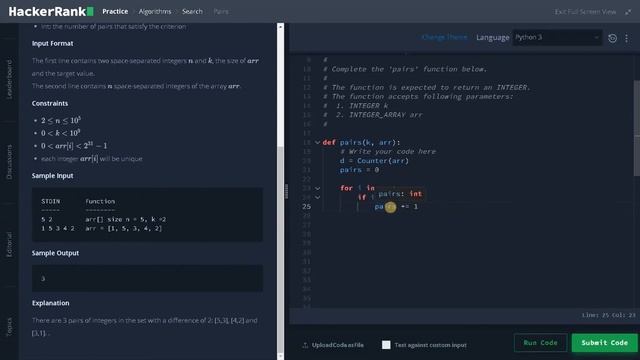Open the Practice breadcrumb
This screenshot has width=640, height=360.
click(115, 11)
